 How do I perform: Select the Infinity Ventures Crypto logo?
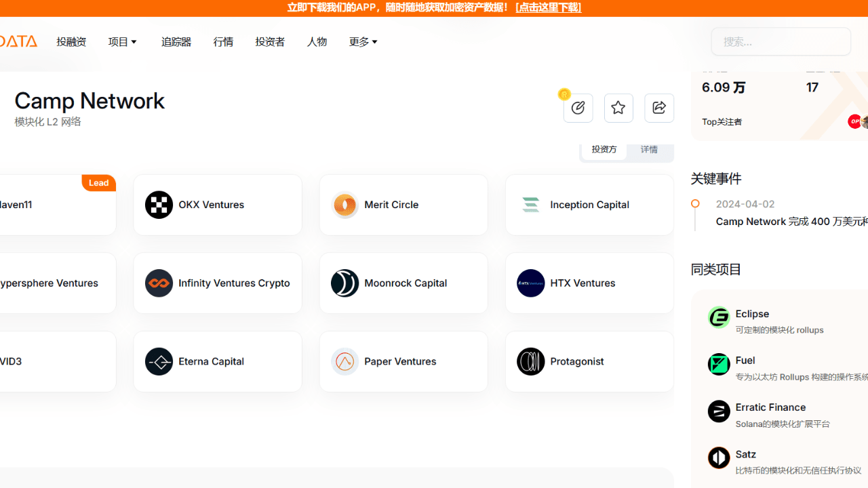(159, 283)
